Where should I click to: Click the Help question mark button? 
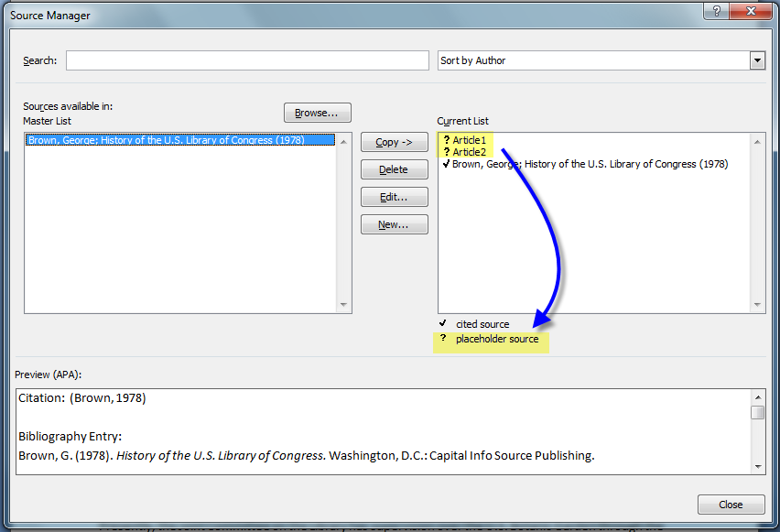tap(716, 11)
